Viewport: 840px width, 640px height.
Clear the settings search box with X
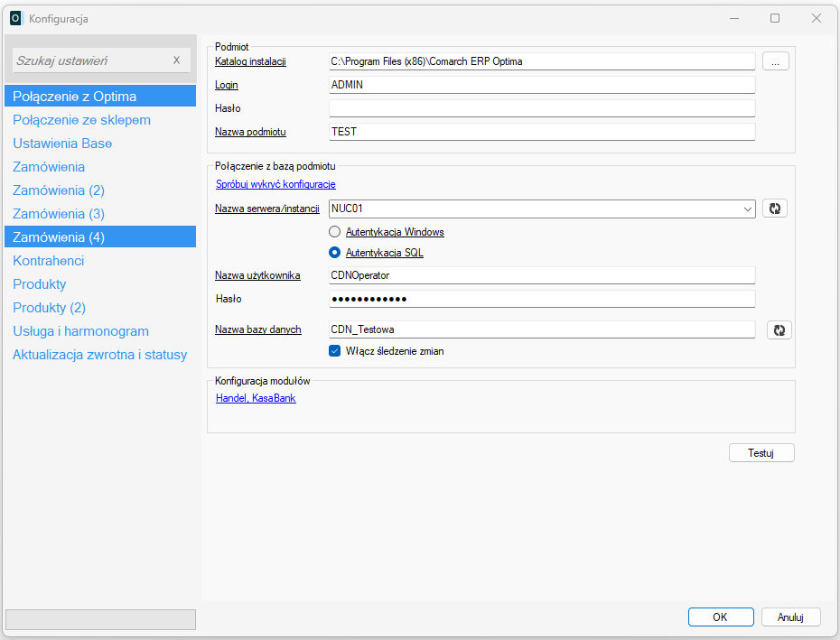point(176,60)
